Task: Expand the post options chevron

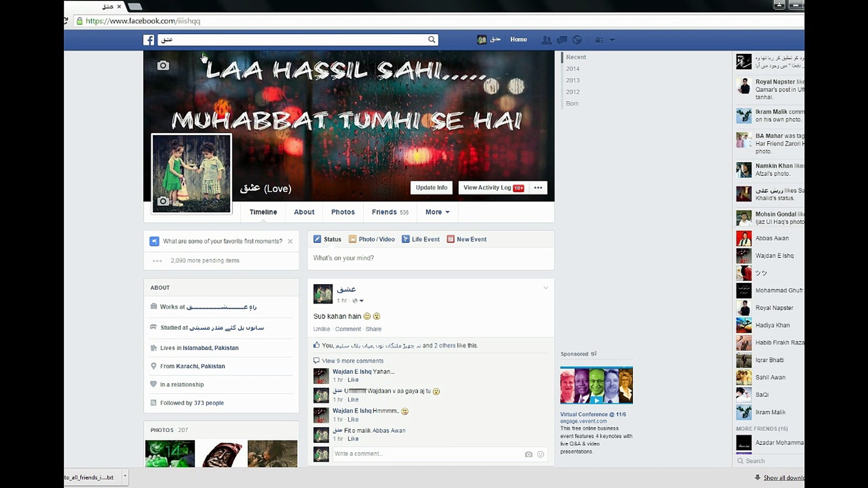Action: pos(546,287)
